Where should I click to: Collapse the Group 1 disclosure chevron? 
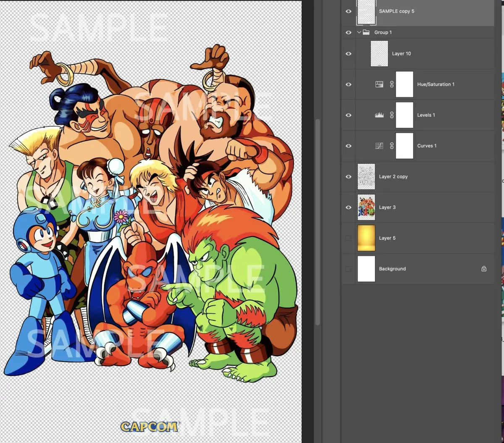point(359,32)
